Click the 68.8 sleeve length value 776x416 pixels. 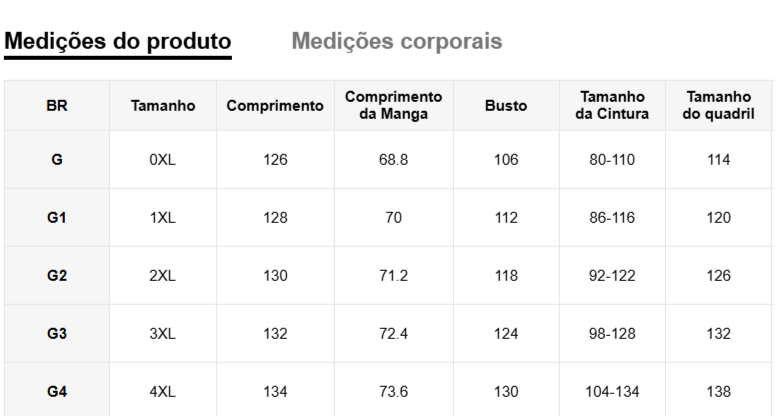coord(393,160)
